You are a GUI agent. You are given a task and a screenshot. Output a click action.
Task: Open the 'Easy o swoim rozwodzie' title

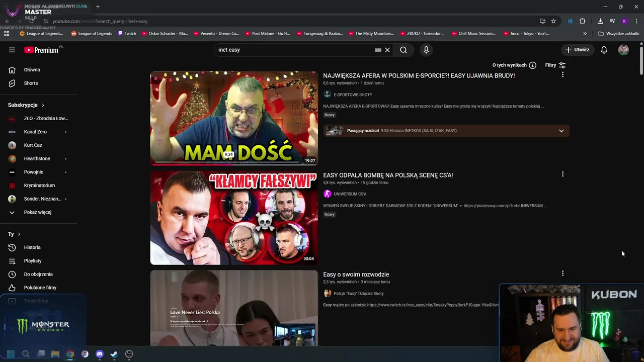point(356,275)
